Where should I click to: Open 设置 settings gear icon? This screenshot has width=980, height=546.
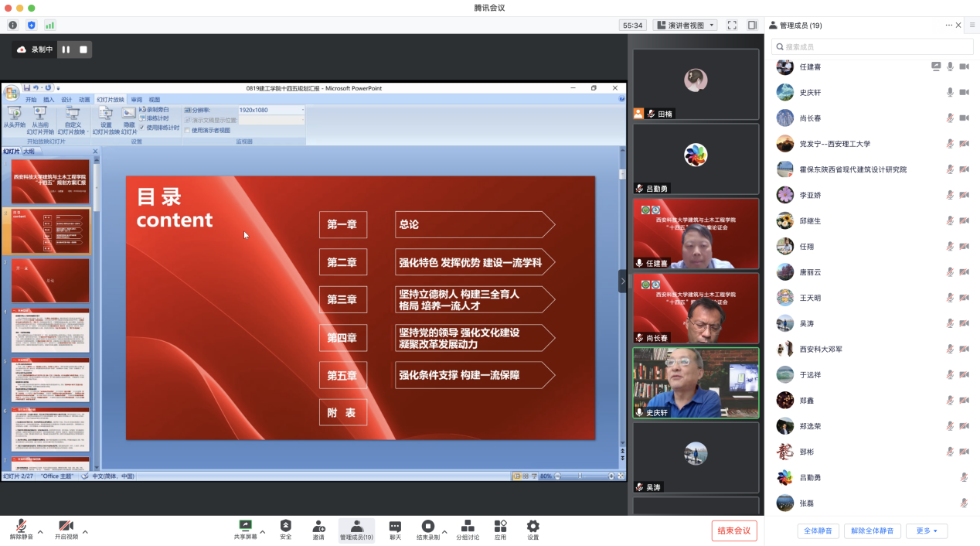click(533, 526)
